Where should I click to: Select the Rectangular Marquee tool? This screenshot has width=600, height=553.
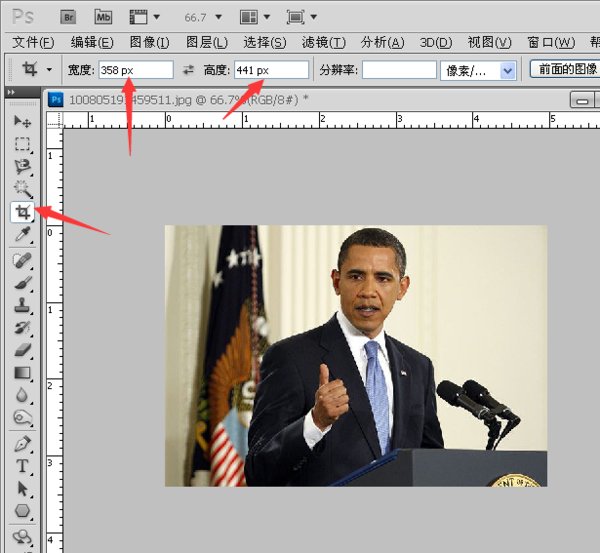(22, 144)
